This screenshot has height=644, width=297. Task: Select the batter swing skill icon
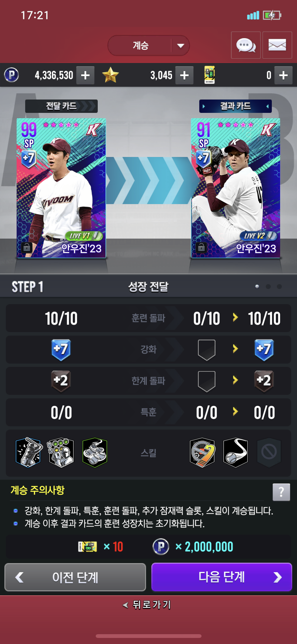[x=28, y=453]
